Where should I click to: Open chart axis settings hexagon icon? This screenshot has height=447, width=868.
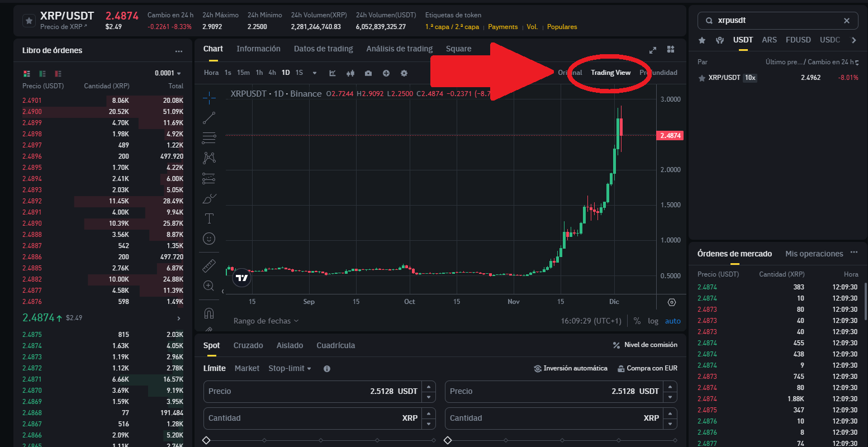coord(672,302)
